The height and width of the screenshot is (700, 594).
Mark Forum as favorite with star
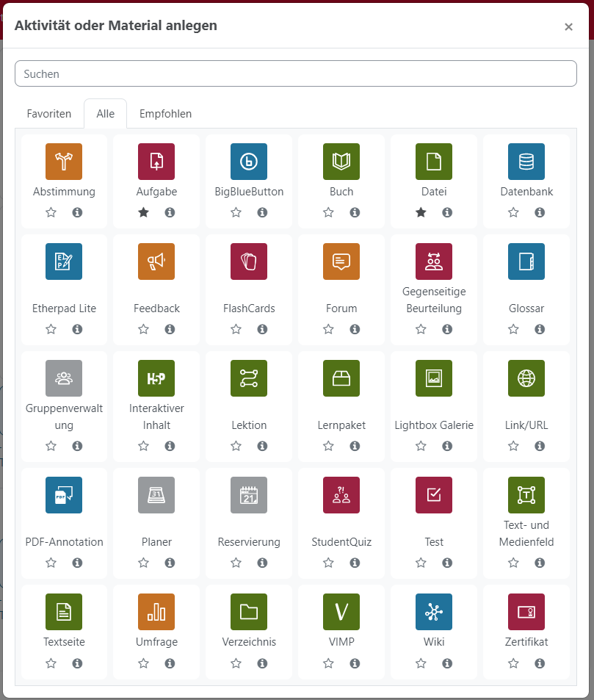click(329, 329)
